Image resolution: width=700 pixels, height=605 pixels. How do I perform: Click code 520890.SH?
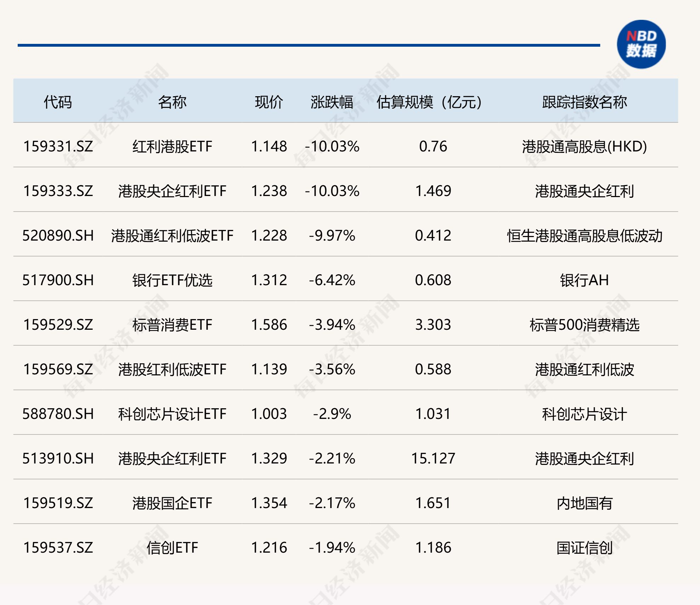[x=58, y=236]
